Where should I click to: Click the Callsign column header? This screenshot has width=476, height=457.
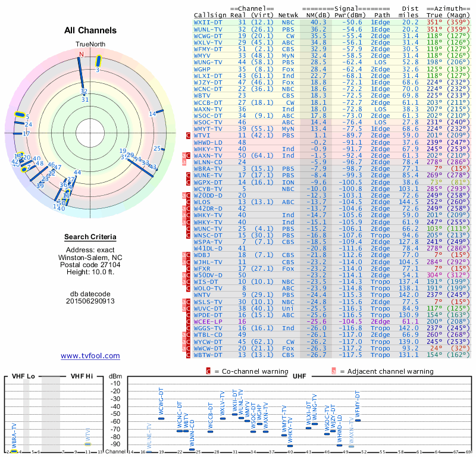click(210, 15)
